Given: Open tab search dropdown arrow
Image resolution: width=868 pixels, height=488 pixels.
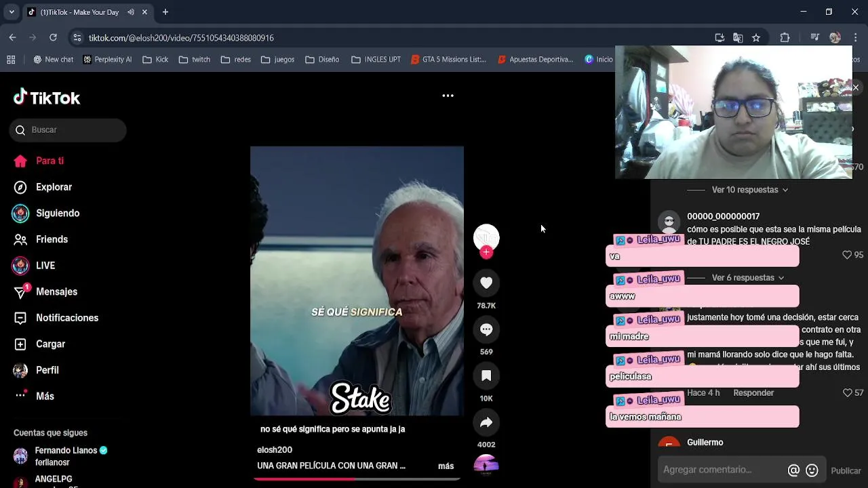Looking at the screenshot, I should pos(11,12).
